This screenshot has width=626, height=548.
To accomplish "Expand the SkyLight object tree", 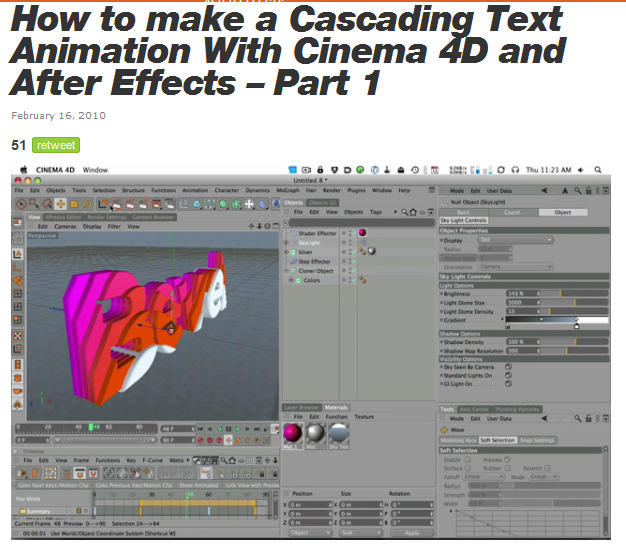I will pyautogui.click(x=286, y=243).
